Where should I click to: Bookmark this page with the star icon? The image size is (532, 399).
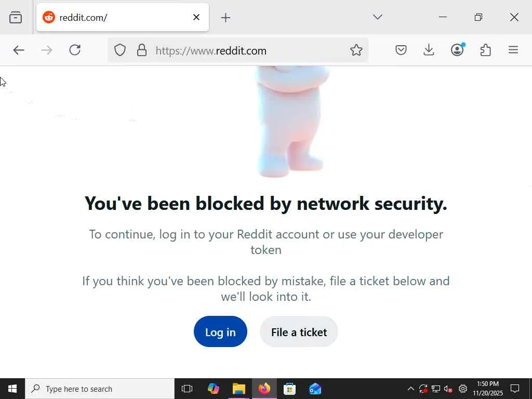click(356, 50)
